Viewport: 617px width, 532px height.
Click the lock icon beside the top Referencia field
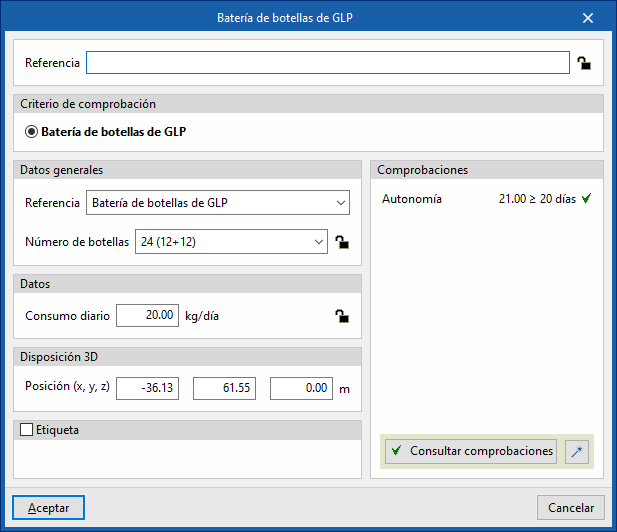point(584,63)
